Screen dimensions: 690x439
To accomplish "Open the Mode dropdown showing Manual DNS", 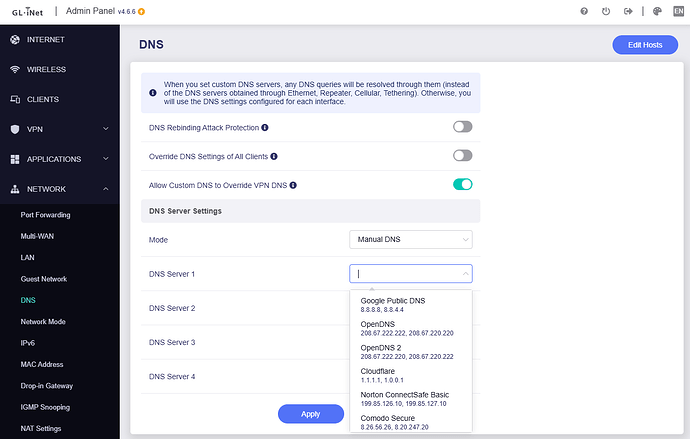I will [411, 240].
